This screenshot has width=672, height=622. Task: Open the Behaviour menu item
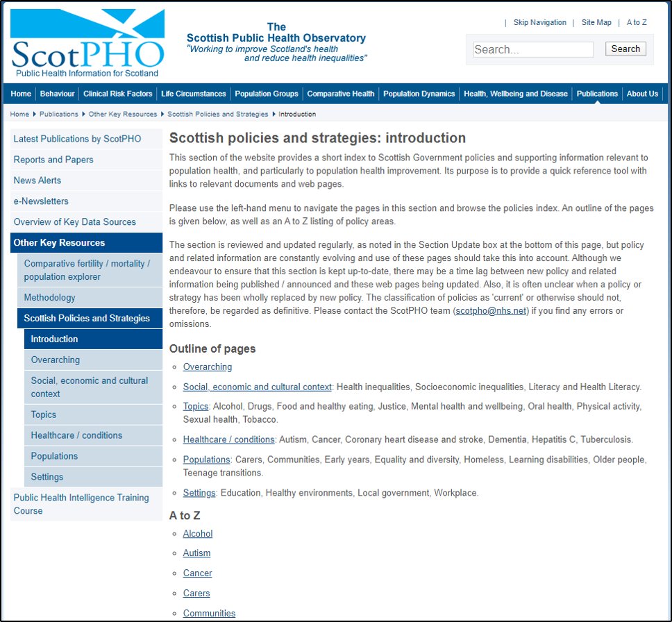(x=57, y=94)
